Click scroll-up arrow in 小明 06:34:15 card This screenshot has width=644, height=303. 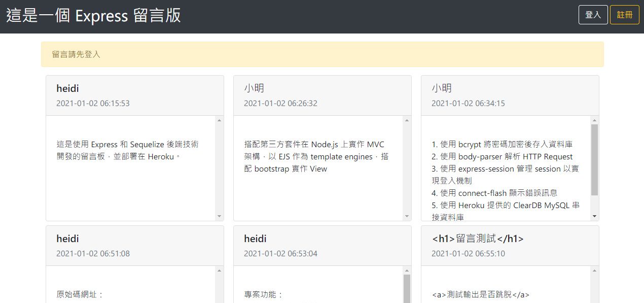(594, 120)
